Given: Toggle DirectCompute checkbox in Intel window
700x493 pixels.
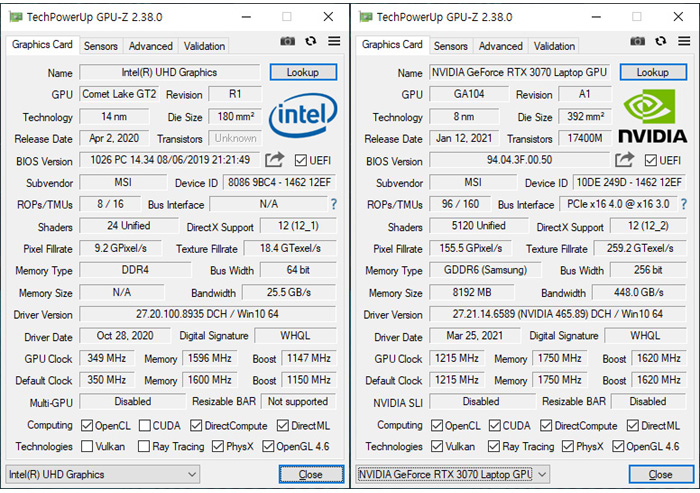Looking at the screenshot, I should point(196,426).
